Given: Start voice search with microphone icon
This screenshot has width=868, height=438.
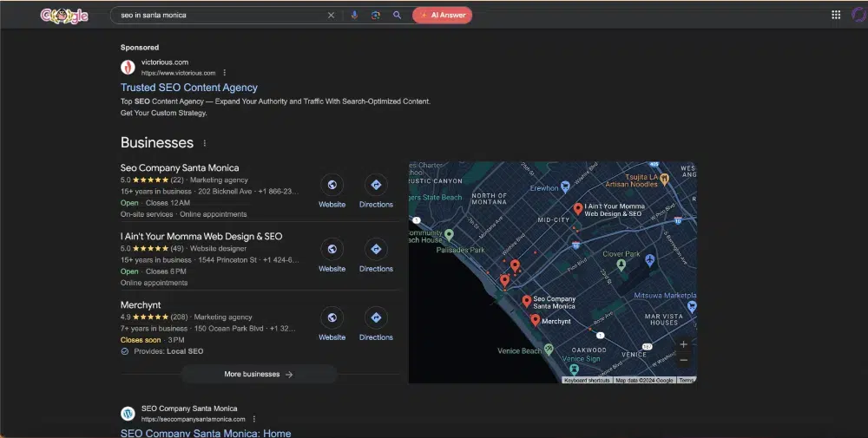Looking at the screenshot, I should (354, 16).
